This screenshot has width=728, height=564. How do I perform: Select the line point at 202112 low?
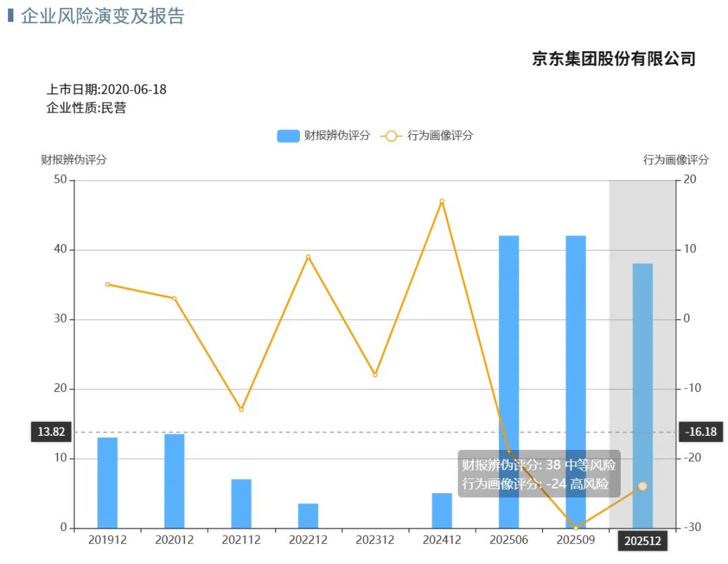click(241, 410)
